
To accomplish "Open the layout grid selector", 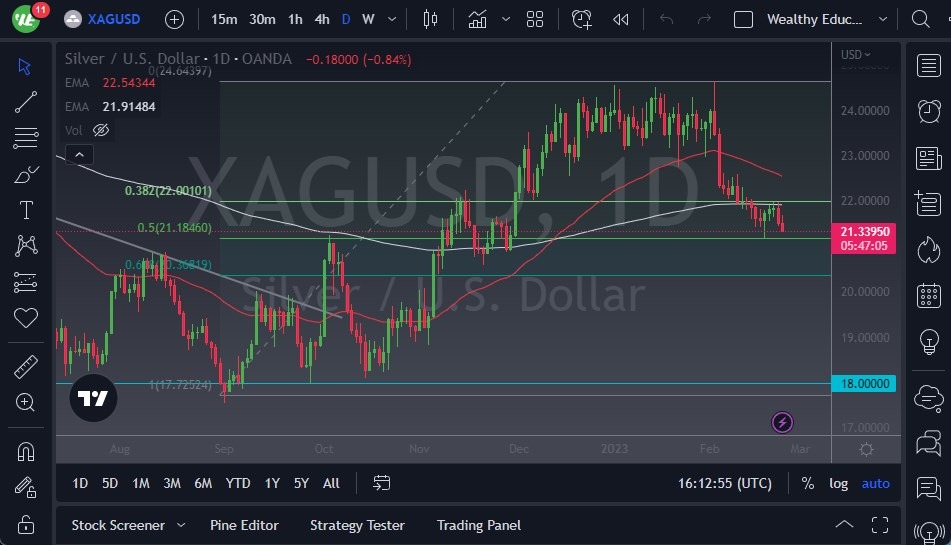I will [x=534, y=19].
